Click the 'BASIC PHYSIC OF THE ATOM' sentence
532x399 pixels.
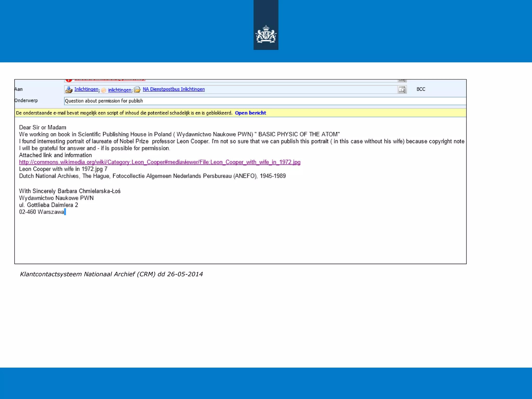tap(179, 134)
